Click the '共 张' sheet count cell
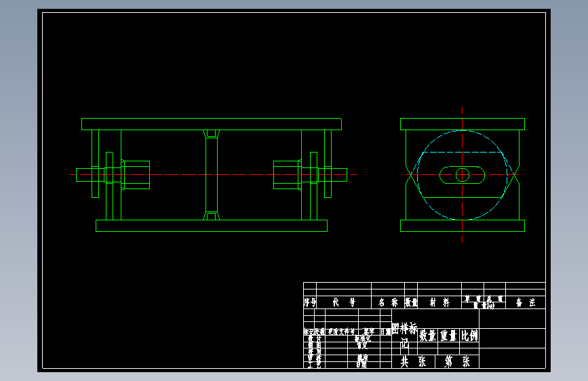The image size is (588, 381). (x=413, y=361)
